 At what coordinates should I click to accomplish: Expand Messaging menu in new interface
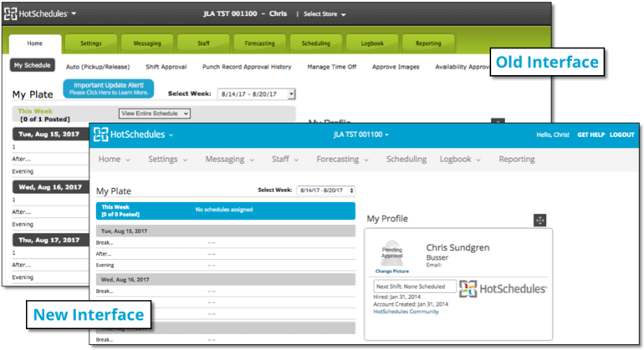(230, 160)
